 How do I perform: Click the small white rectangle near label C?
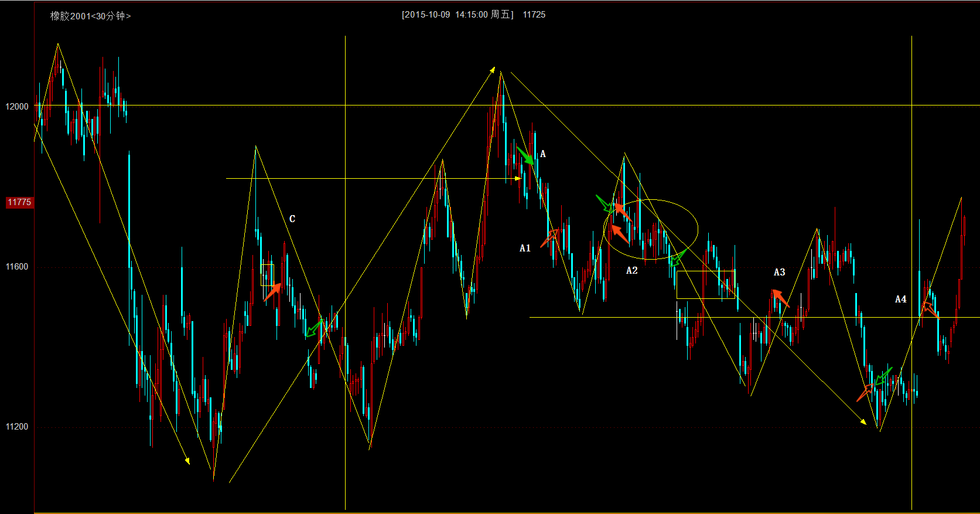(x=267, y=275)
